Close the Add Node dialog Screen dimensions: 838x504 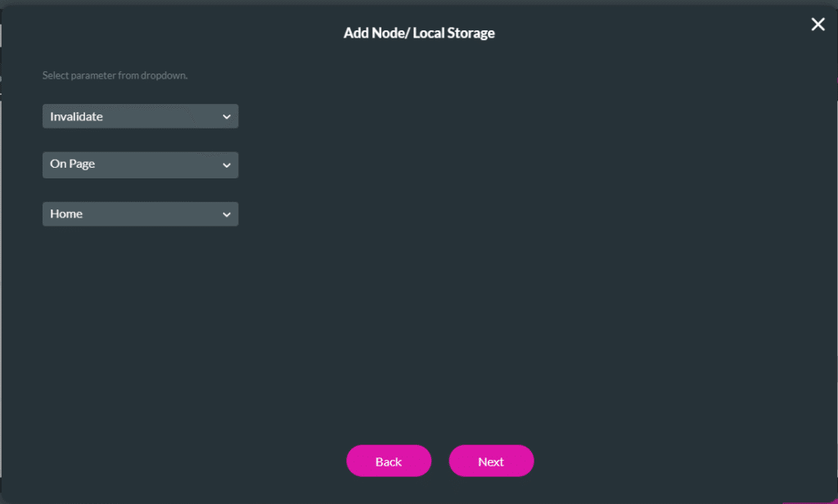(818, 25)
